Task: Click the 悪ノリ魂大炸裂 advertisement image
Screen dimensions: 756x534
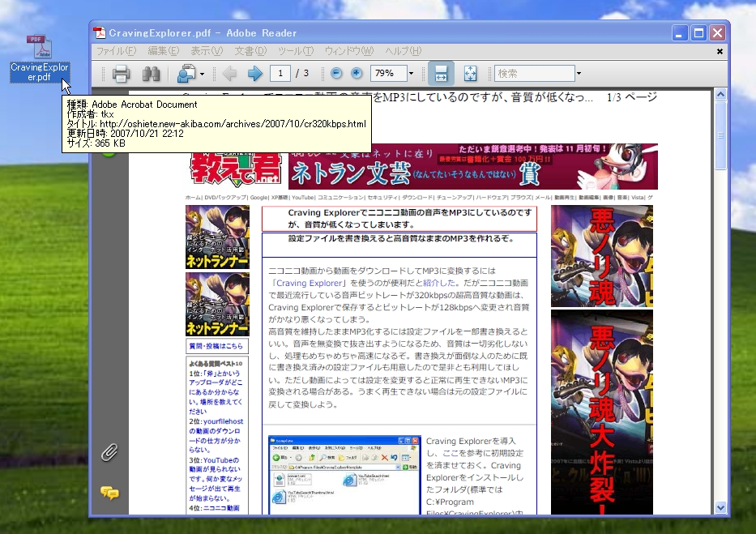Action: point(602,412)
